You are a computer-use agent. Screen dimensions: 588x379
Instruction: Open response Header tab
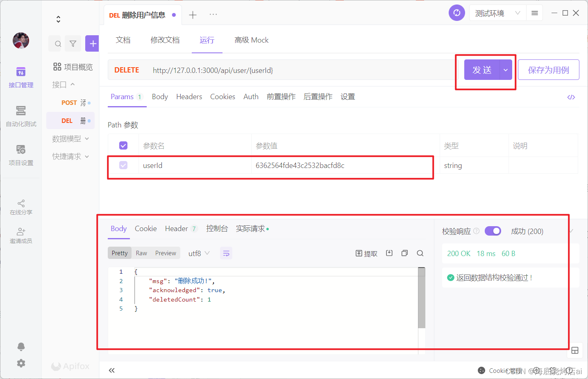tap(181, 229)
